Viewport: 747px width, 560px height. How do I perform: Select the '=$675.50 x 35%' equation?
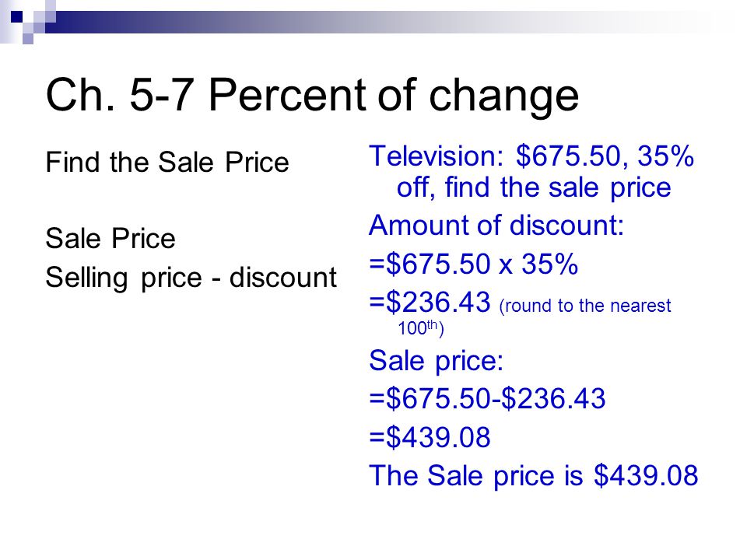coord(474,264)
